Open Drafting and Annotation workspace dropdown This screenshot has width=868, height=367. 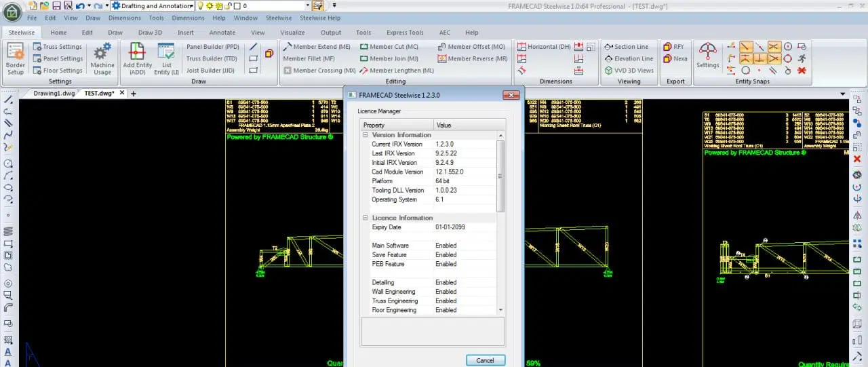click(191, 5)
